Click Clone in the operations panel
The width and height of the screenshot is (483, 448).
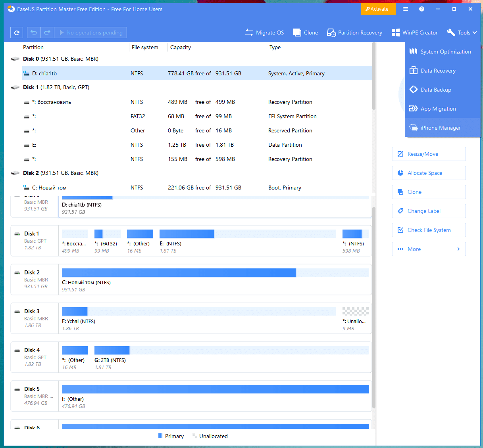click(429, 192)
